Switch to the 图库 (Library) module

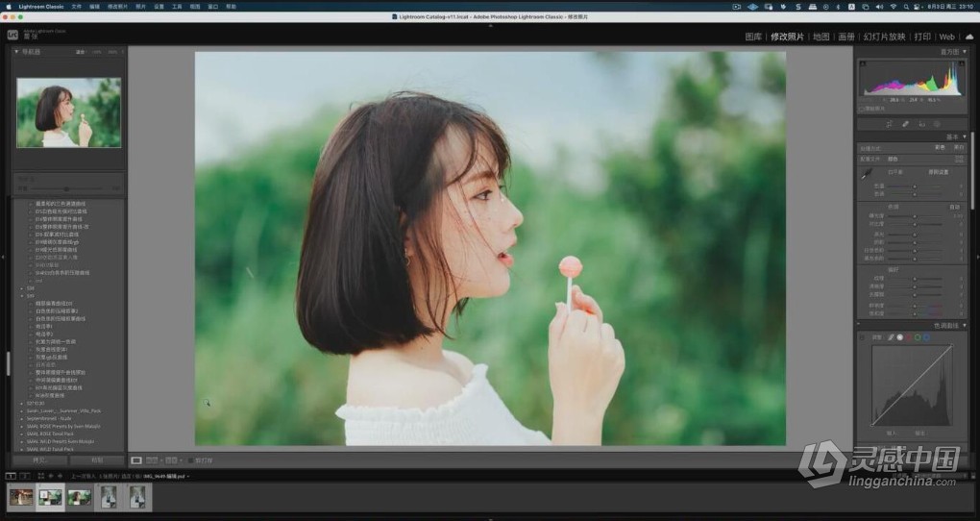point(753,37)
